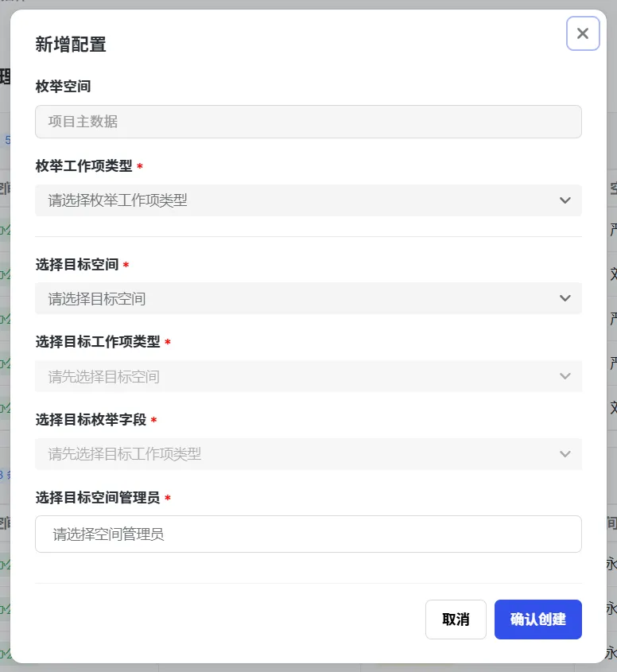
Task: Confirm with the 确认创建 button
Action: [x=538, y=620]
